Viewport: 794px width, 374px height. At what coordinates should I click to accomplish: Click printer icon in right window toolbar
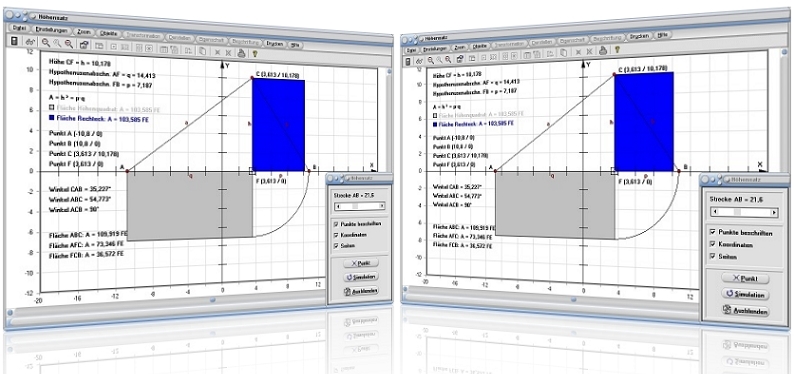click(x=603, y=50)
